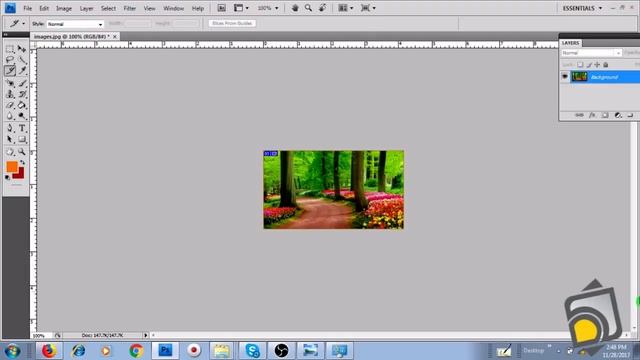This screenshot has width=640, height=360.
Task: Add a layer mask in Layers panel
Action: coord(605,116)
